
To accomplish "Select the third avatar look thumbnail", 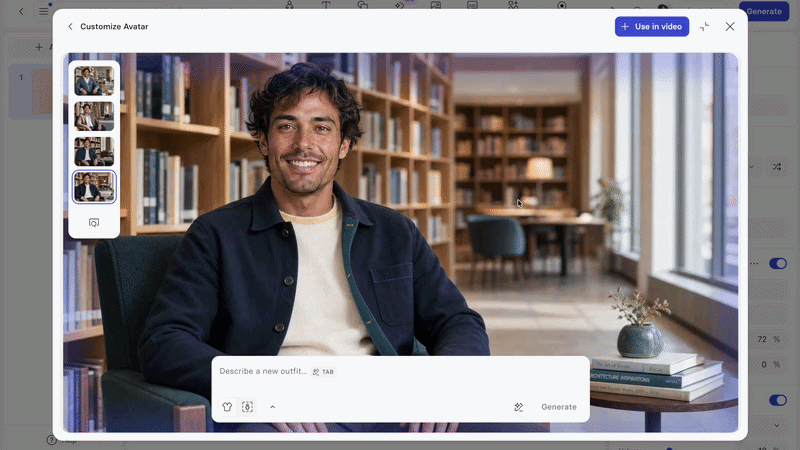I will pos(94,152).
